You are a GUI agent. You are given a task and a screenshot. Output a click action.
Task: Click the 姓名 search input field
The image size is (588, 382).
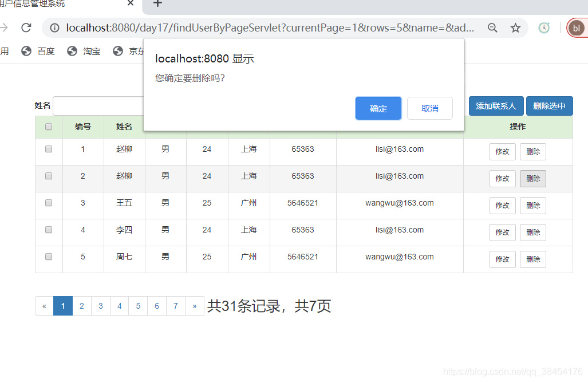(x=98, y=106)
